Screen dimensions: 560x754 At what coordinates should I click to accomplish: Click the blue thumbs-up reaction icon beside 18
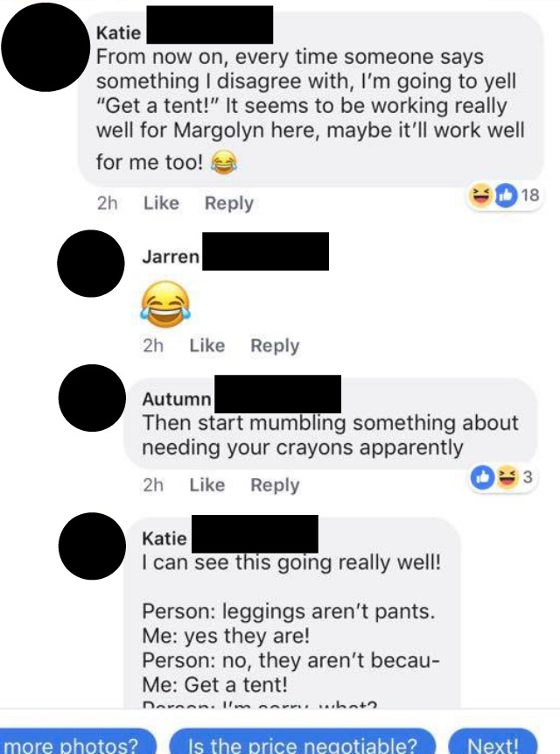click(x=505, y=195)
